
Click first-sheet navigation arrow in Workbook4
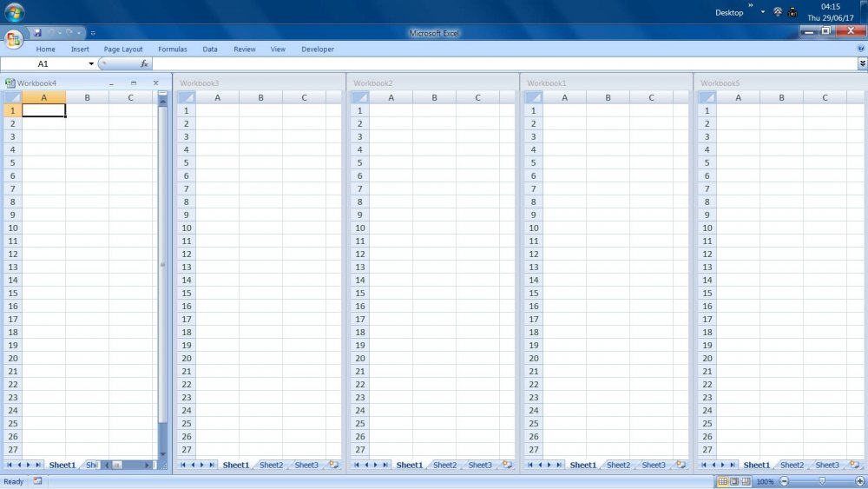9,465
